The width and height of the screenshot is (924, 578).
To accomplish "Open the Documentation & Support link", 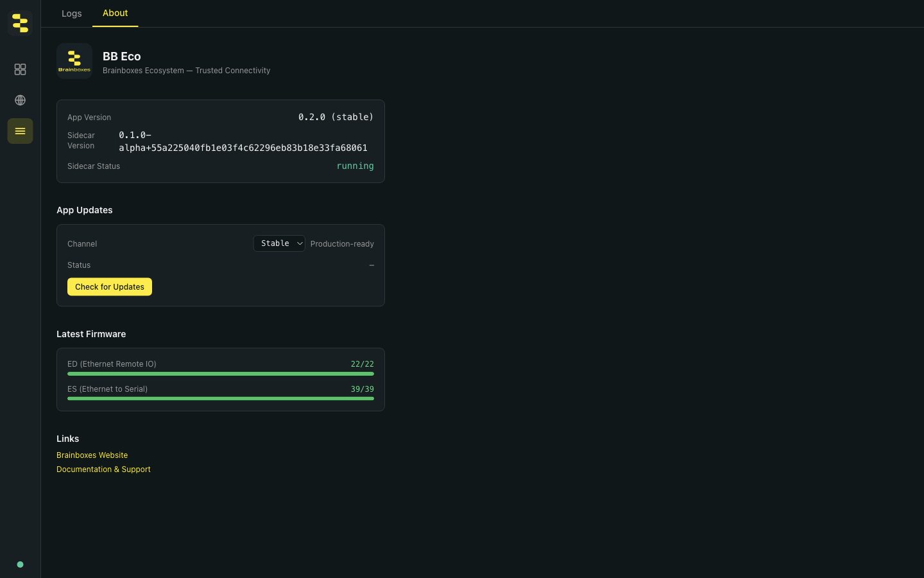I will coord(103,469).
